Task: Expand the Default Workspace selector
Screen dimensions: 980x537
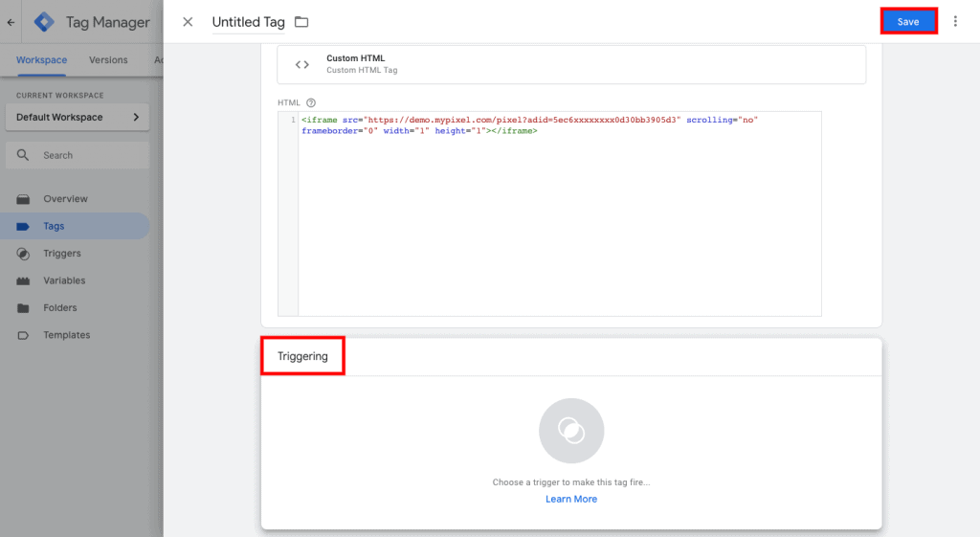Action: coord(77,117)
